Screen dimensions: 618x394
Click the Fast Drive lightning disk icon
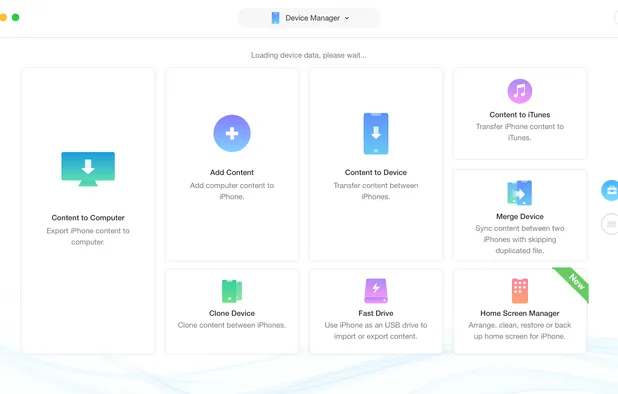pyautogui.click(x=376, y=291)
